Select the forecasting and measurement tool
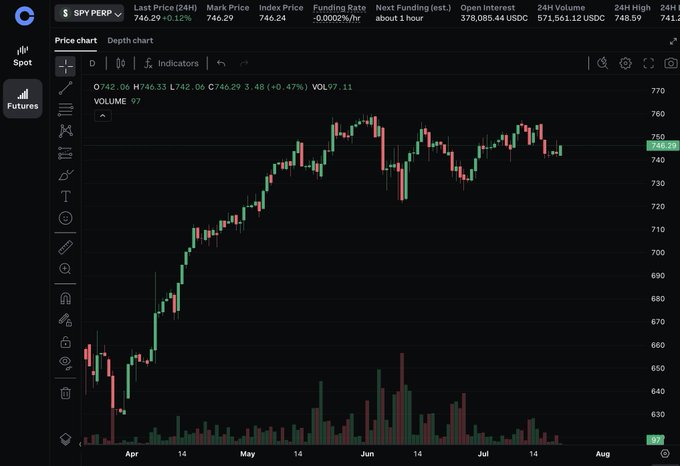The image size is (680, 466). pyautogui.click(x=65, y=153)
